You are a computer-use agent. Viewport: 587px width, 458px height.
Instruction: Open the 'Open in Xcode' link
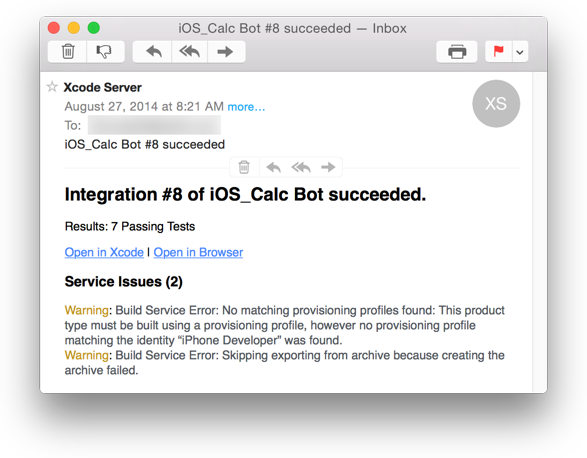104,252
